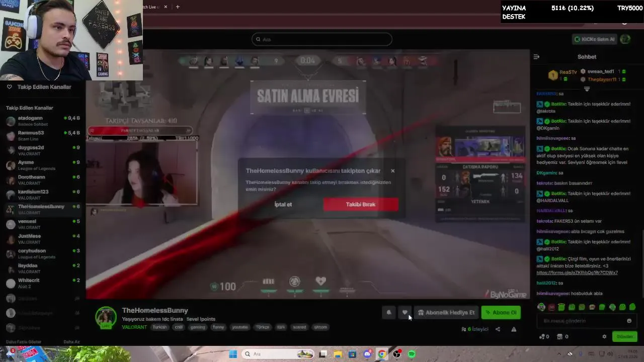Image resolution: width=644 pixels, height=362 pixels.
Task: Select the first emote in chat row
Action: (541, 307)
